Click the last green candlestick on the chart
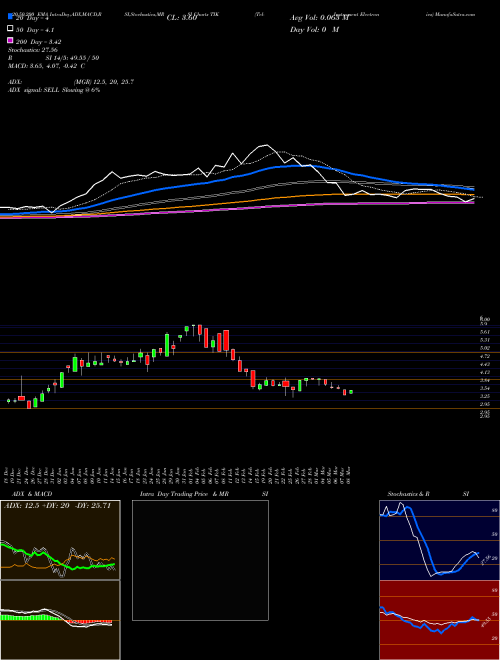The height and width of the screenshot is (660, 500). (x=351, y=392)
